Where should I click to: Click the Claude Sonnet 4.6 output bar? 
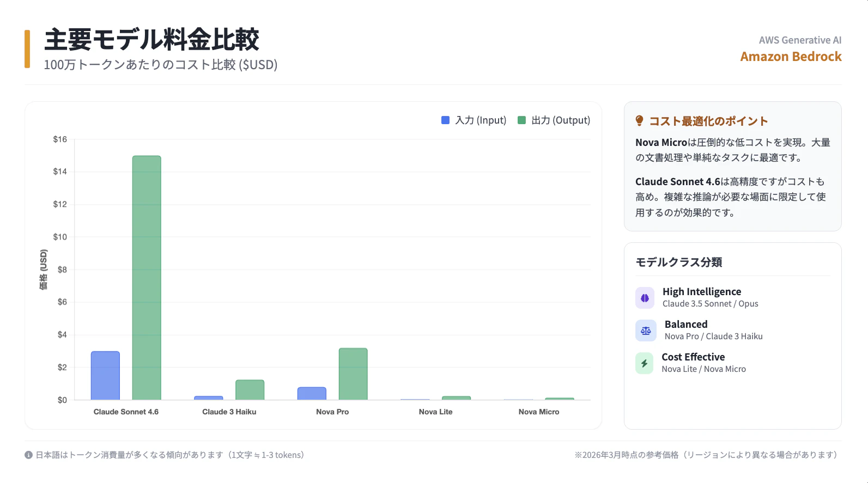click(147, 278)
